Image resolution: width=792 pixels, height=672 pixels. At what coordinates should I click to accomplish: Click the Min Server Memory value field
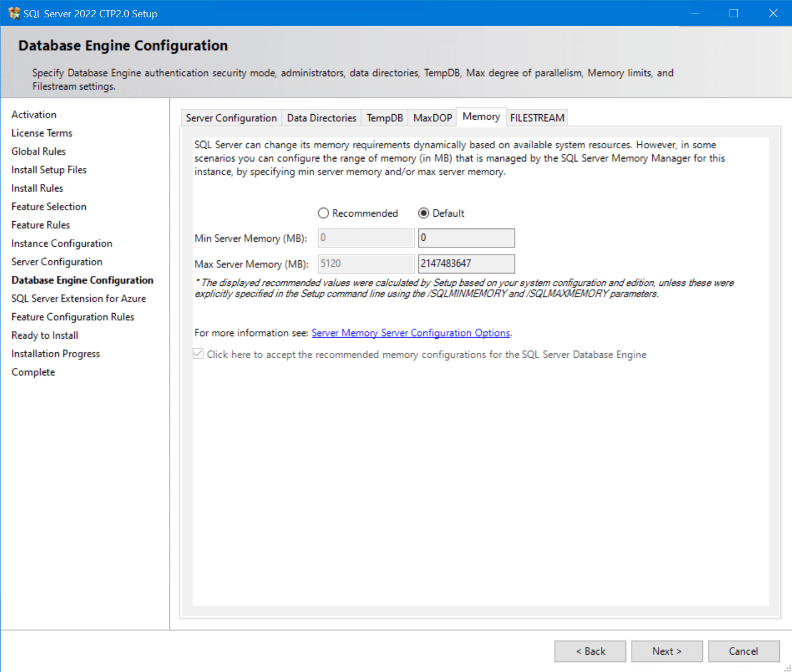[x=466, y=238]
